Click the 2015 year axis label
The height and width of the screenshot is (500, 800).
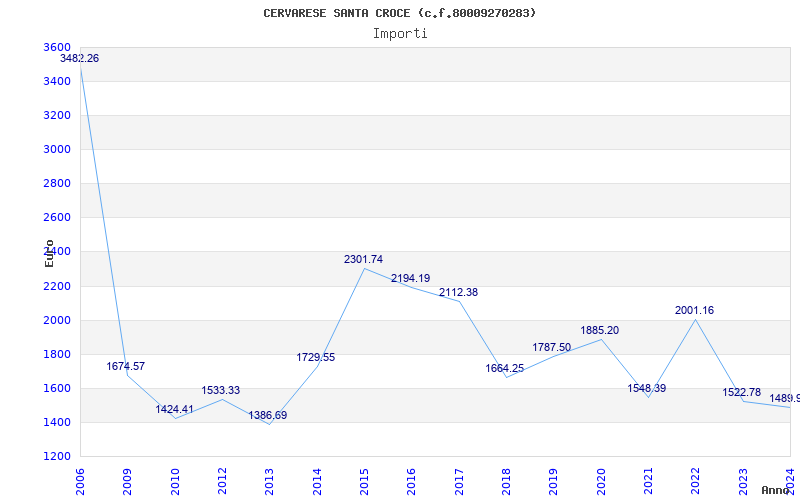(364, 481)
